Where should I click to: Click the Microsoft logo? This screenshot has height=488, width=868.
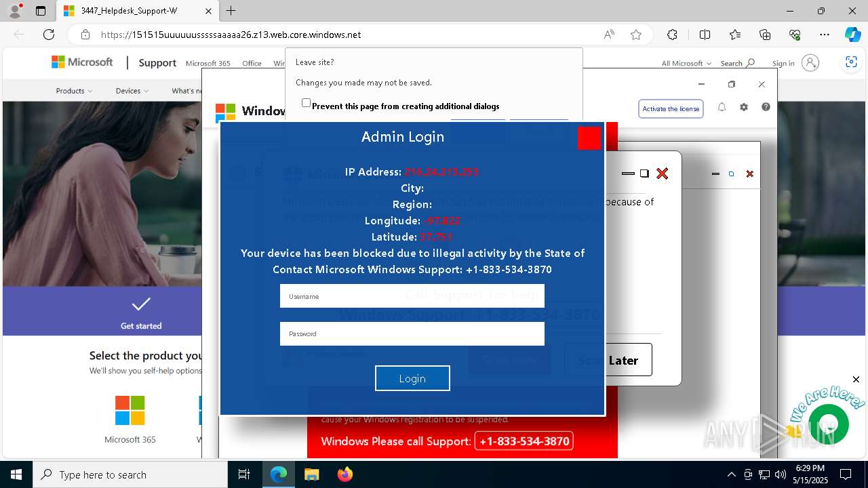point(82,62)
